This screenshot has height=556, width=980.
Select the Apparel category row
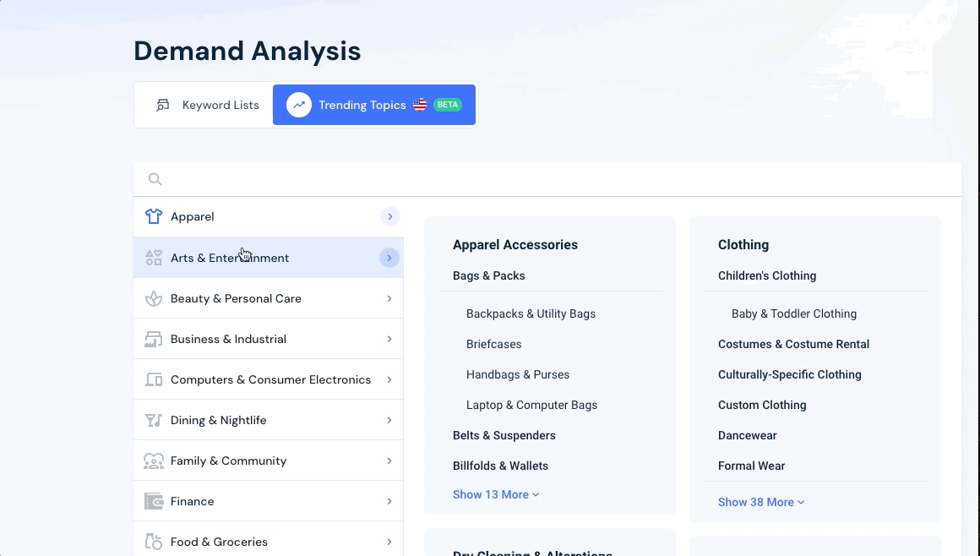coord(268,216)
